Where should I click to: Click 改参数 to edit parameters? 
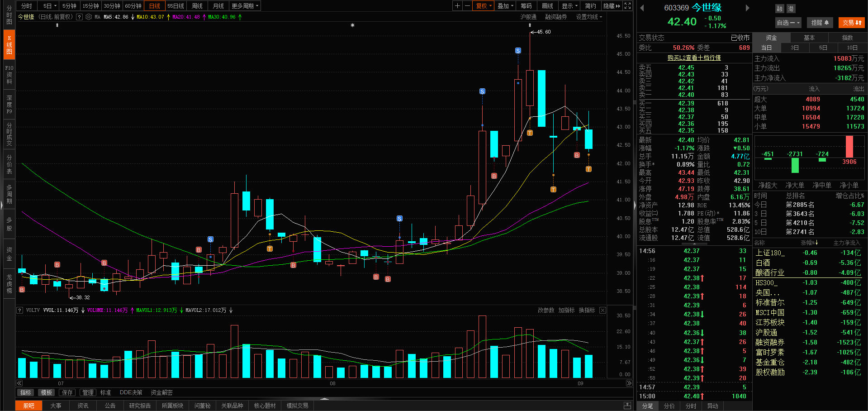click(546, 311)
